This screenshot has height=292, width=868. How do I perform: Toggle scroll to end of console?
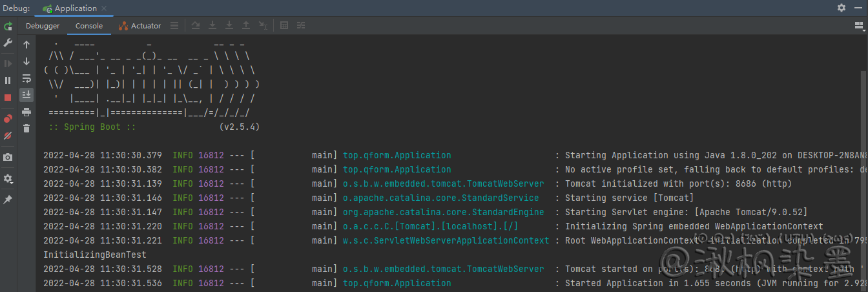(x=26, y=95)
